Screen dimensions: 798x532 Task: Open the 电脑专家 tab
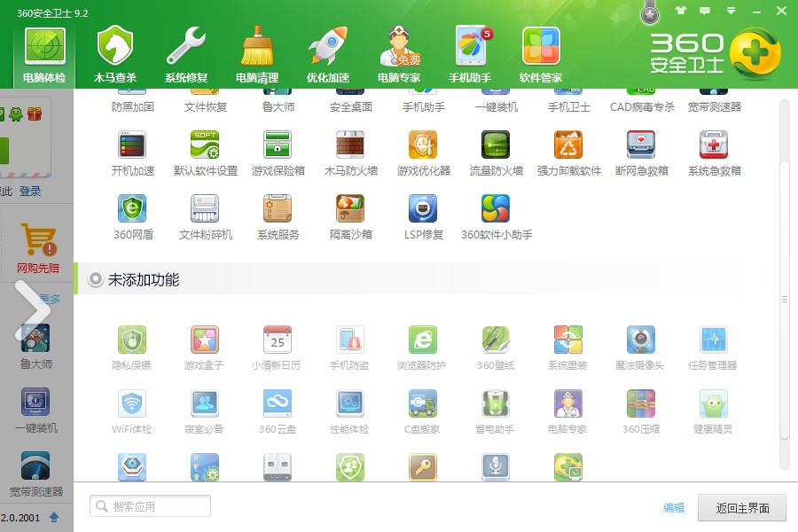coord(399,56)
